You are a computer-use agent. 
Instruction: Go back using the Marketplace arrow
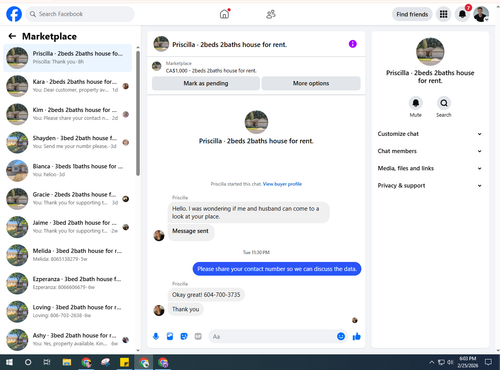pos(12,36)
